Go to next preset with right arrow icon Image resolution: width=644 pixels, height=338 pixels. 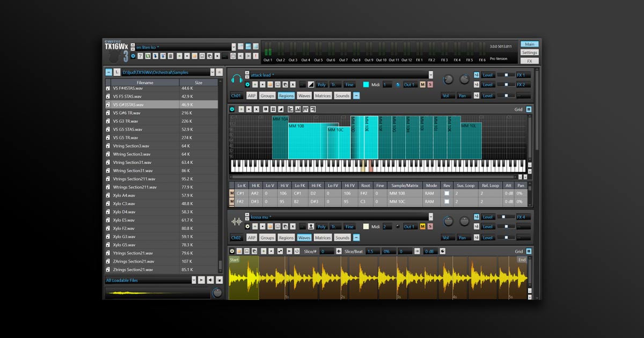point(248,56)
